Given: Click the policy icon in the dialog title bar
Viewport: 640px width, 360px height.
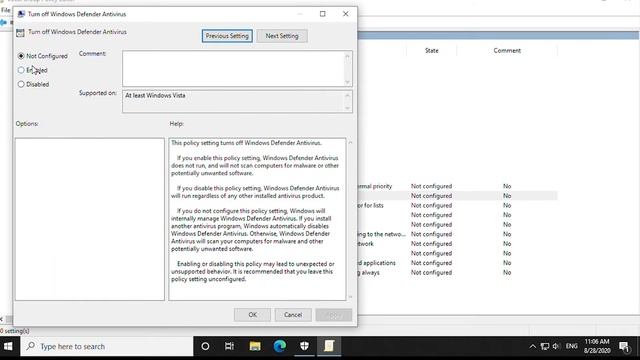Looking at the screenshot, I should (21, 14).
